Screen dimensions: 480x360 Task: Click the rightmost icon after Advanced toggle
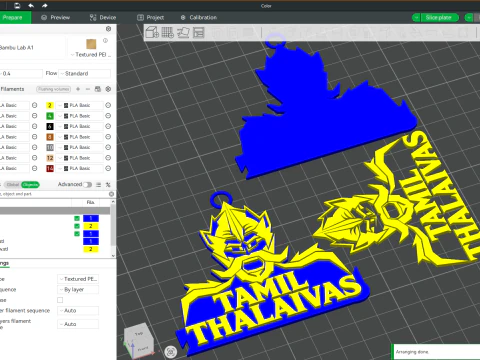(108, 185)
